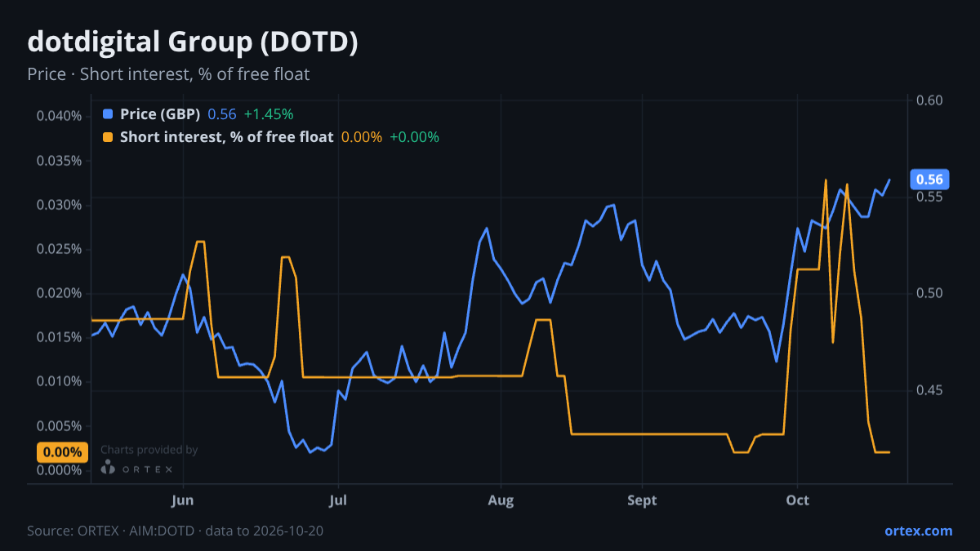Click the '0.010%' left axis label
Viewport: 980px width, 551px height.
coord(60,381)
